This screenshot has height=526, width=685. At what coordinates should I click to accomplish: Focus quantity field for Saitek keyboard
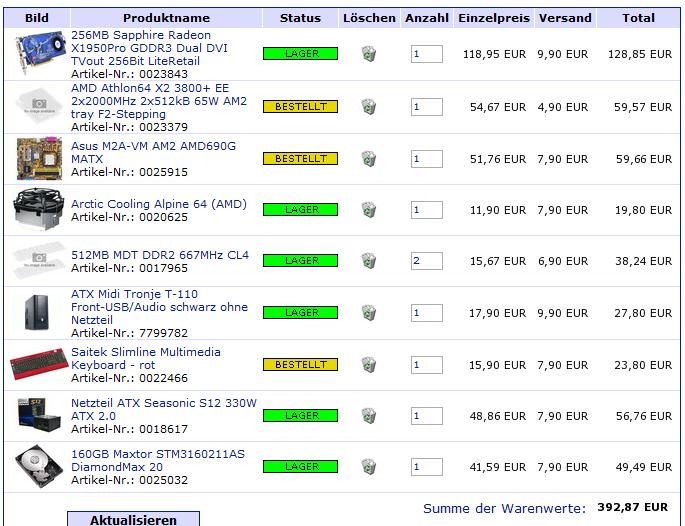(427, 365)
